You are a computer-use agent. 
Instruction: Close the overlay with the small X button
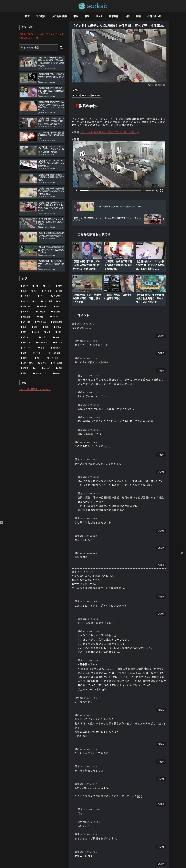click(x=2, y=523)
